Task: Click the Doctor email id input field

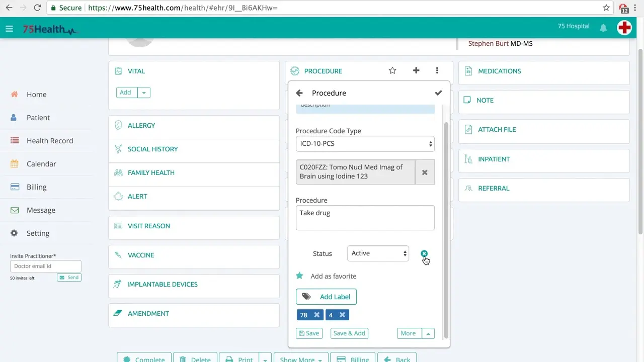Action: (45, 266)
